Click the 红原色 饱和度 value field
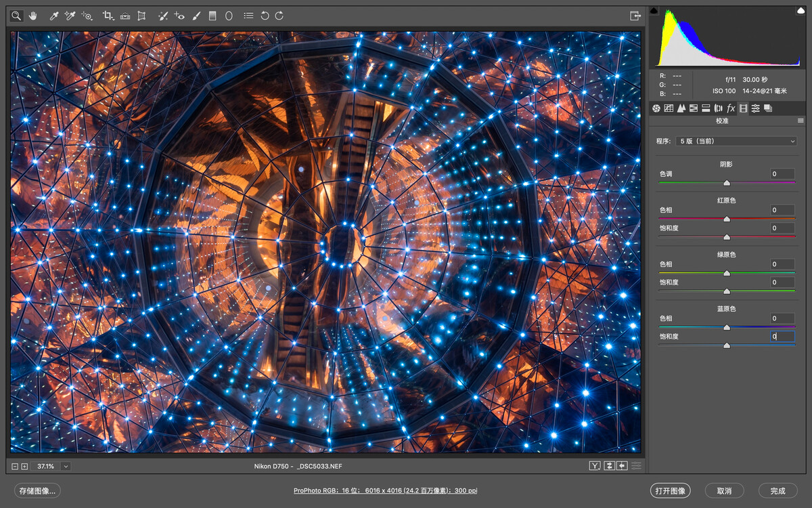812x508 pixels. [782, 228]
